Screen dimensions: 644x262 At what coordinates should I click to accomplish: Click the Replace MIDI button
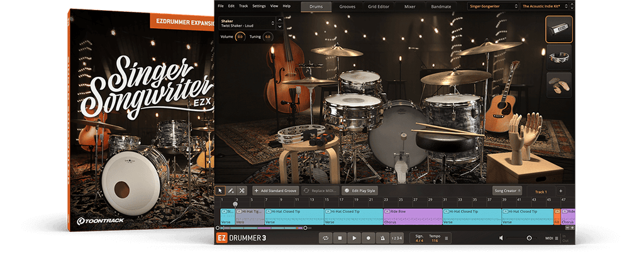click(x=320, y=191)
